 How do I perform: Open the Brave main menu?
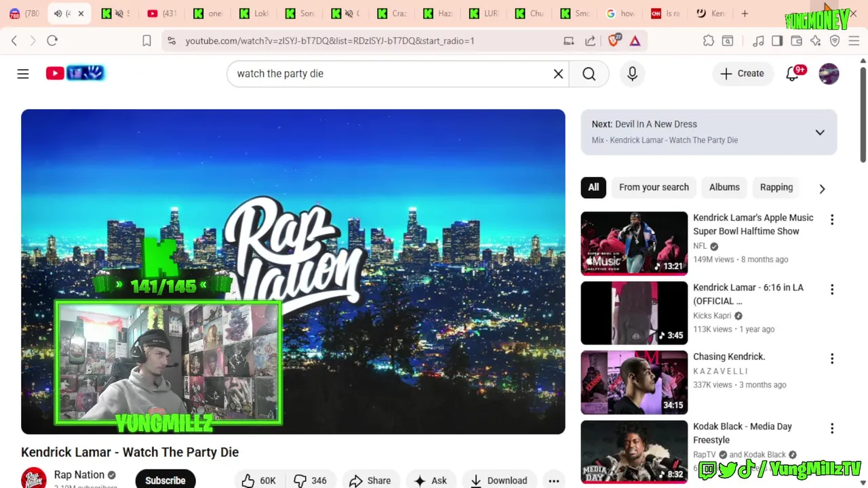coord(854,41)
